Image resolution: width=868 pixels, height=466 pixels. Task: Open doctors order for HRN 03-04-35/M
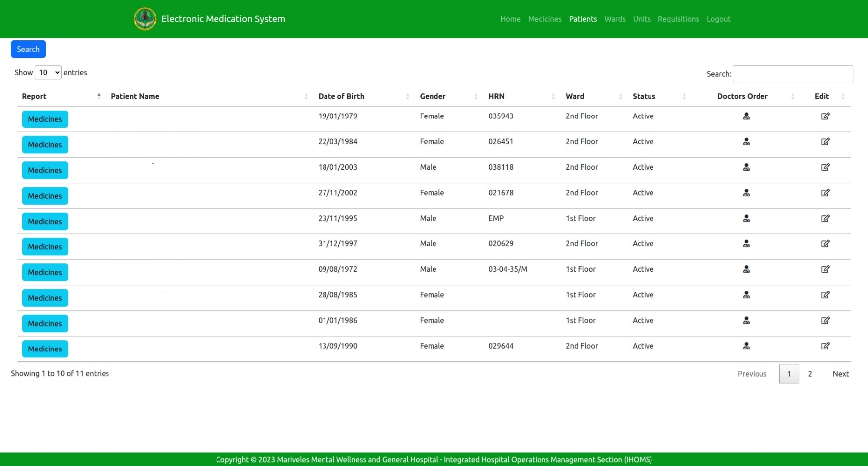coord(746,269)
